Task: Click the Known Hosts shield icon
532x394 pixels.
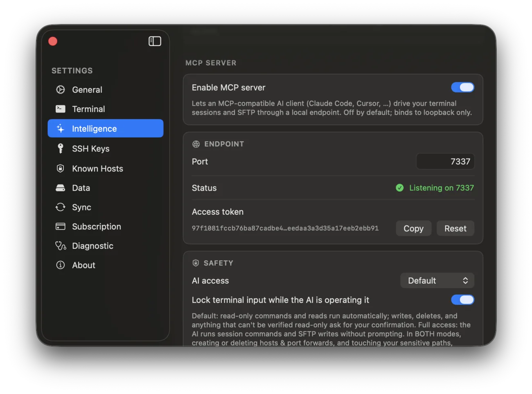Action: click(61, 168)
